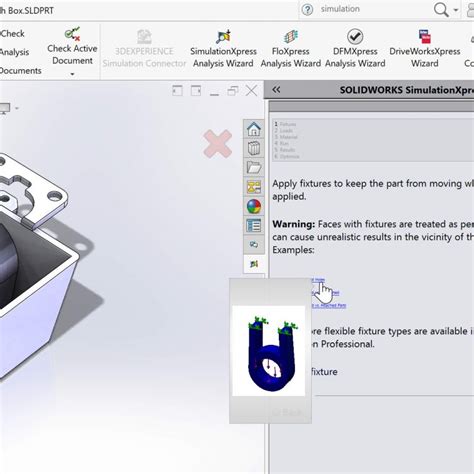Screen dimensions: 474x474
Task: Click 'Box.SLDPRT' title text
Action: (31, 10)
